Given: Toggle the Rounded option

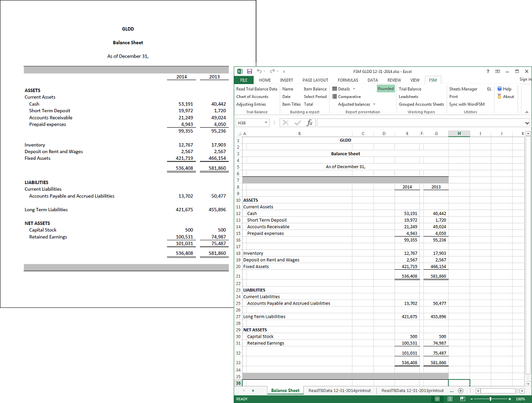Looking at the screenshot, I should pos(386,89).
